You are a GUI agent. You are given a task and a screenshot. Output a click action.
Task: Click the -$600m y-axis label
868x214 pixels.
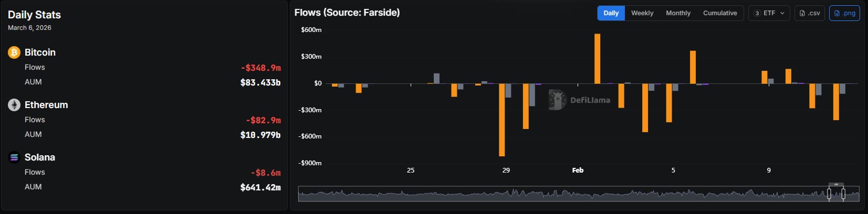(x=310, y=136)
